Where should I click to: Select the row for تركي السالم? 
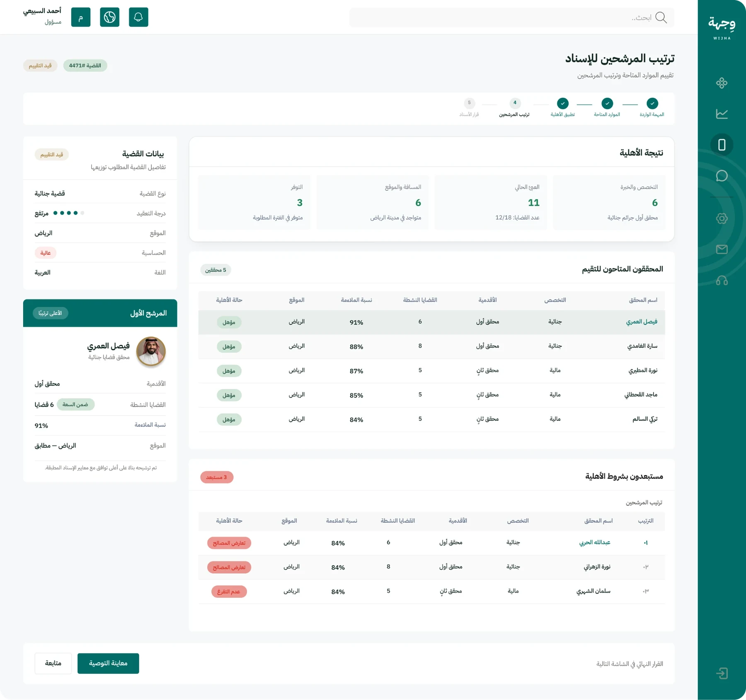tap(431, 419)
